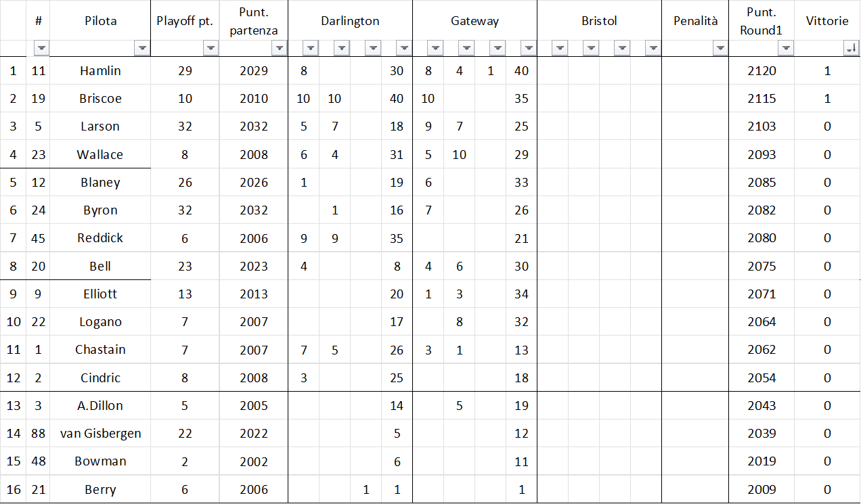Select Round1 points cell 2115
The width and height of the screenshot is (861, 504).
tap(761, 98)
